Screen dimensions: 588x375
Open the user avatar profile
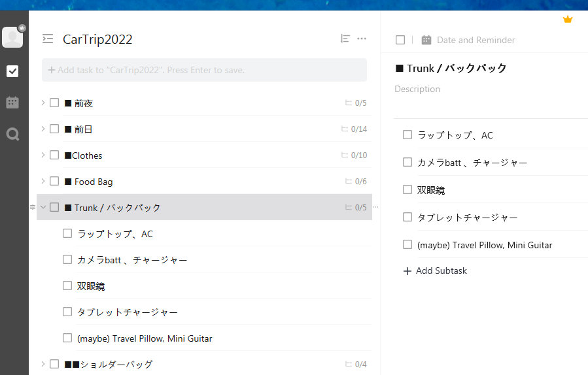click(12, 37)
